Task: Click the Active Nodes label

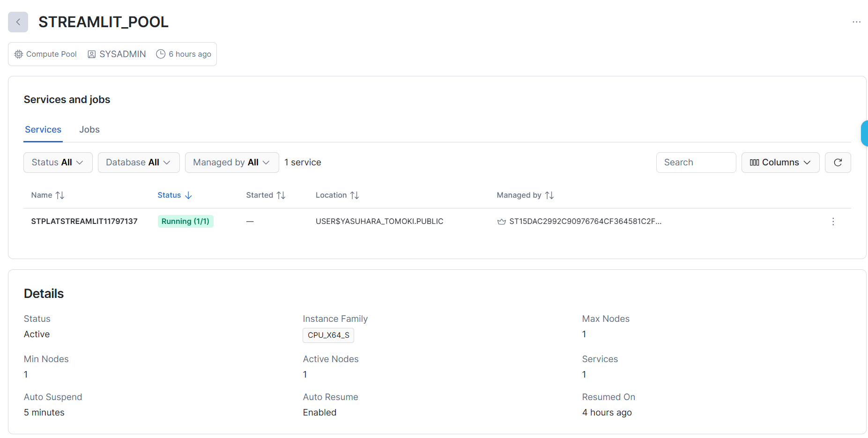Action: pos(331,359)
